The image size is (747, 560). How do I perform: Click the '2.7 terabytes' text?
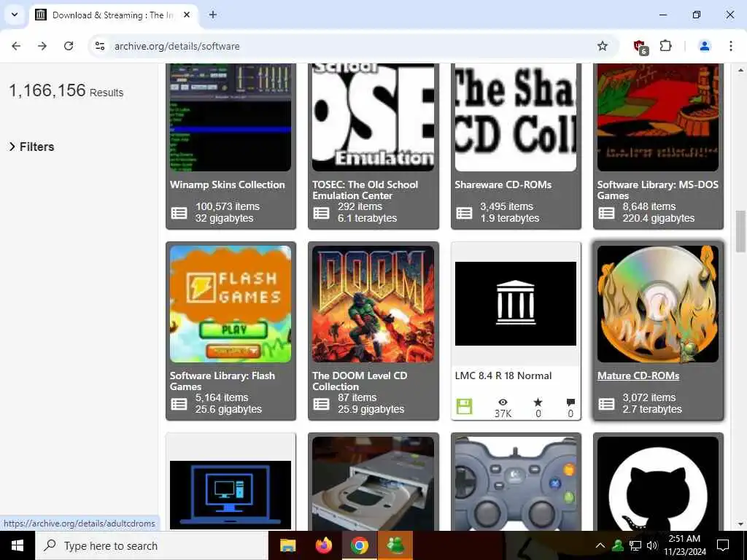(651, 409)
